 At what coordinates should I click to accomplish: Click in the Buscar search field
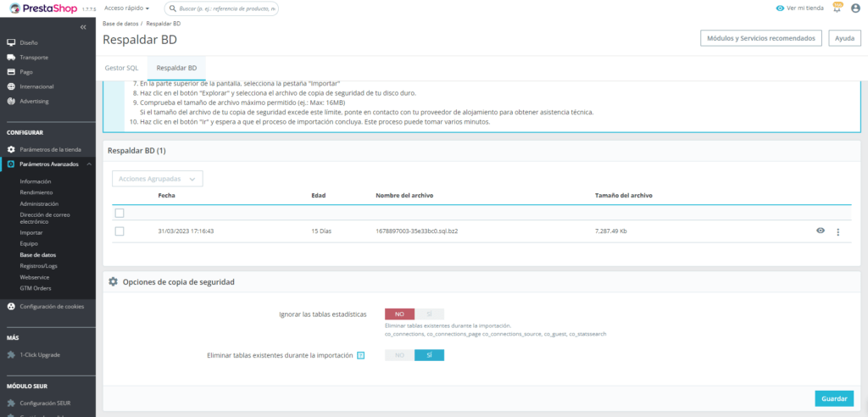point(221,8)
